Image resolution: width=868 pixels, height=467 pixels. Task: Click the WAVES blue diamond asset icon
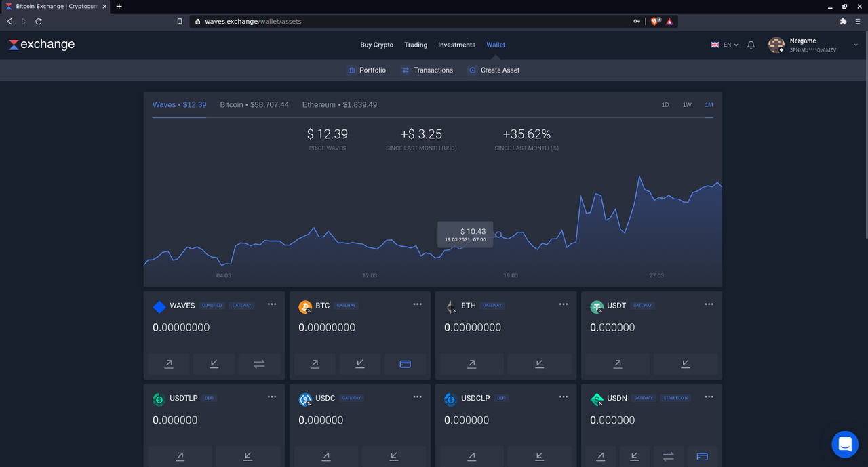(159, 307)
